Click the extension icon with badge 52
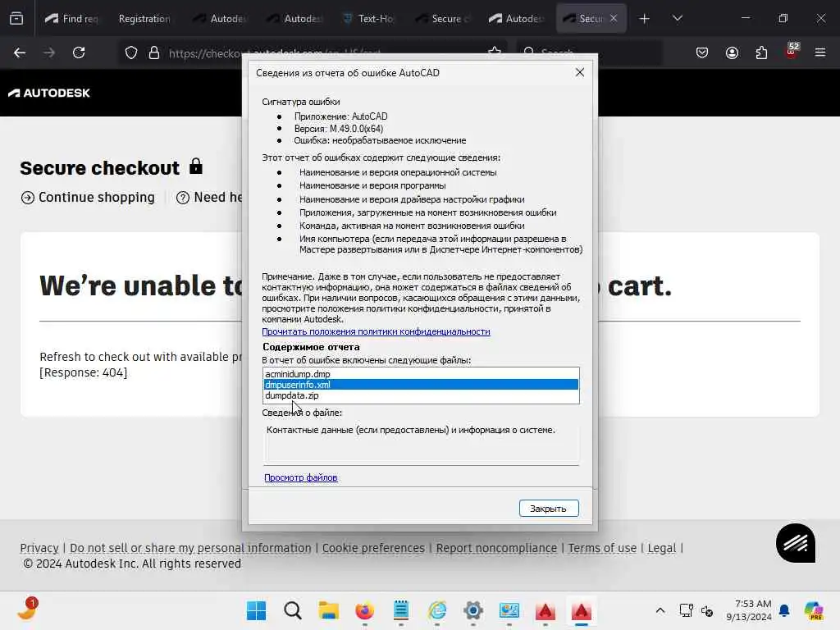This screenshot has width=840, height=630. coord(792,52)
